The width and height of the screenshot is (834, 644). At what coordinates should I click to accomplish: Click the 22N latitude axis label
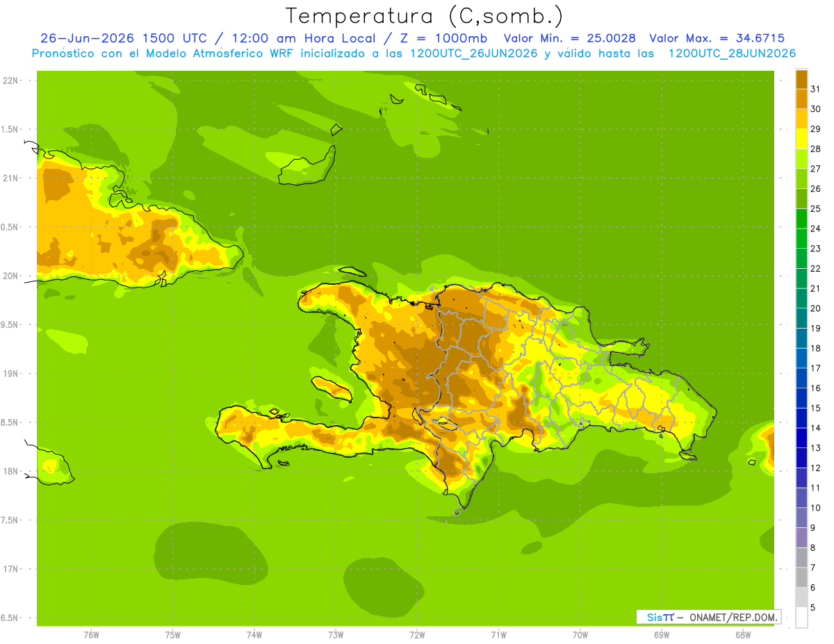pyautogui.click(x=10, y=81)
